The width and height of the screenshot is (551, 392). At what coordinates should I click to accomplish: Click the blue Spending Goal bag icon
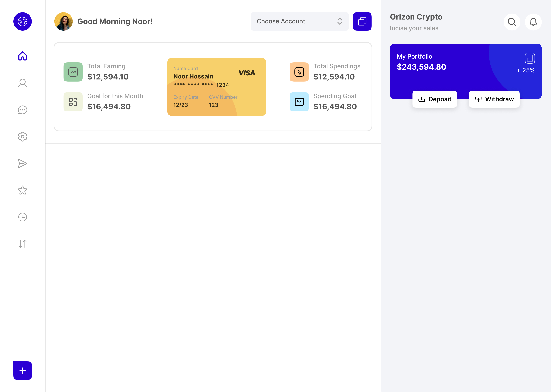pos(299,102)
